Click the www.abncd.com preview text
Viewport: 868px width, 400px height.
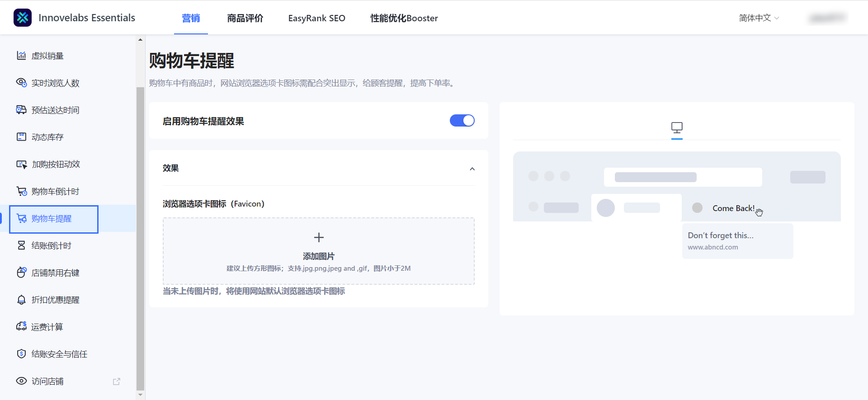coord(713,247)
